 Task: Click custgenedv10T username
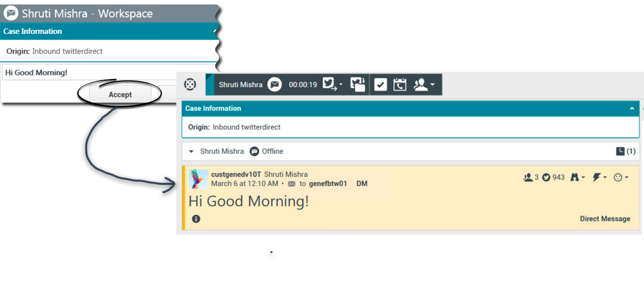[236, 174]
